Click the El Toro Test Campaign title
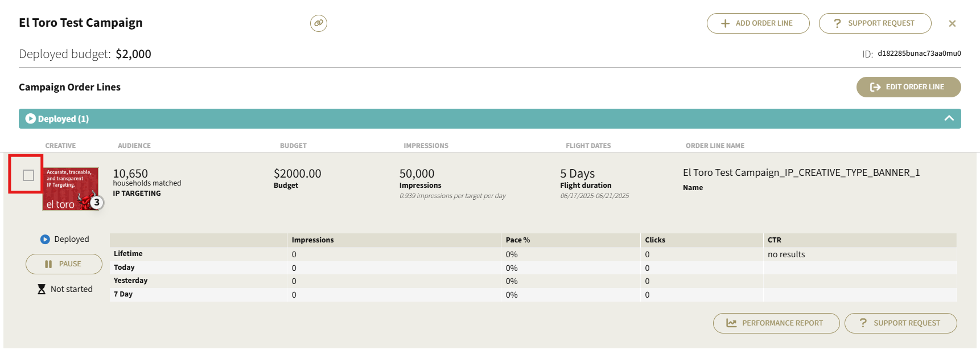This screenshot has height=354, width=980. 81,23
